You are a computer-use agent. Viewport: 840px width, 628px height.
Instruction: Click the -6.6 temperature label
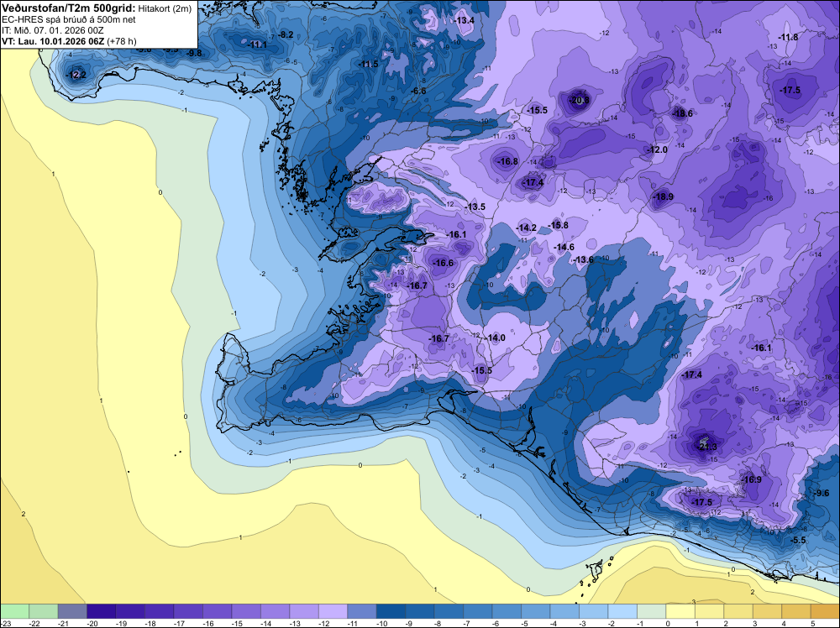point(418,91)
